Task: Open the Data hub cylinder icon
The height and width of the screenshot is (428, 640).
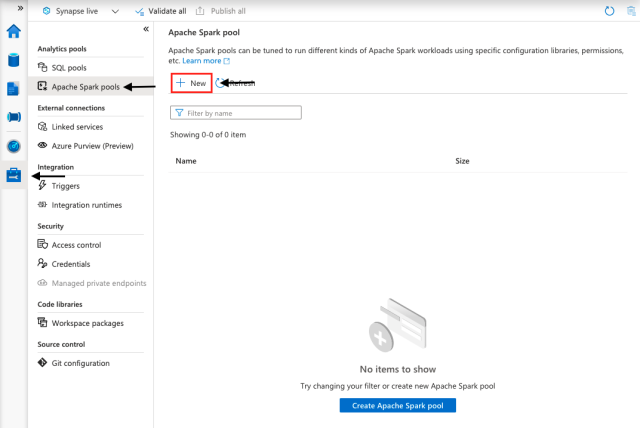Action: pyautogui.click(x=13, y=60)
